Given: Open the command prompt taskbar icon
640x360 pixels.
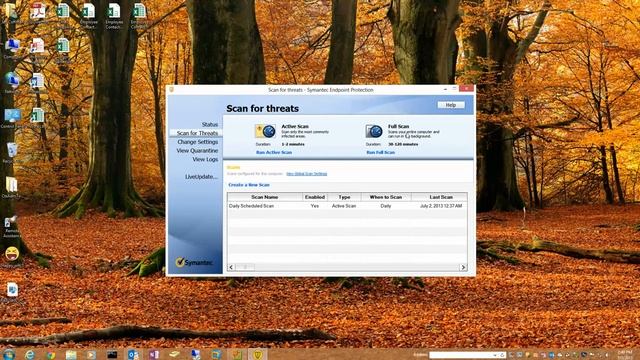Looking at the screenshot, I should point(112,354).
